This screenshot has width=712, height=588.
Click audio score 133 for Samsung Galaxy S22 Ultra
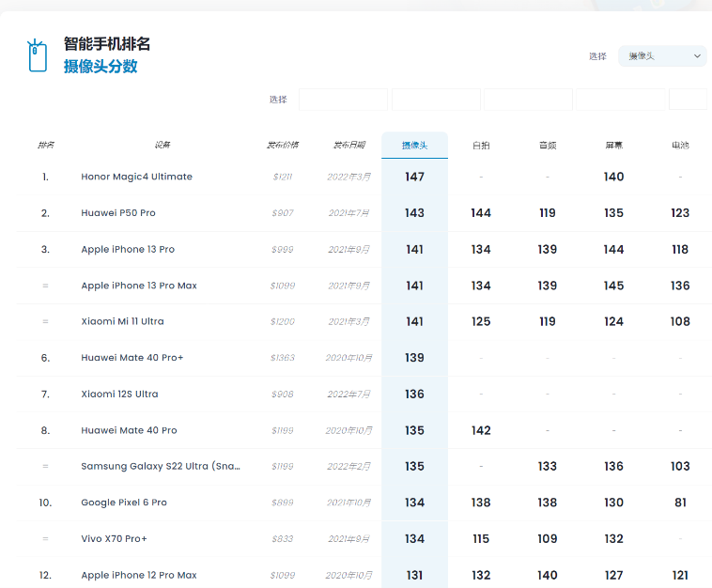click(548, 466)
